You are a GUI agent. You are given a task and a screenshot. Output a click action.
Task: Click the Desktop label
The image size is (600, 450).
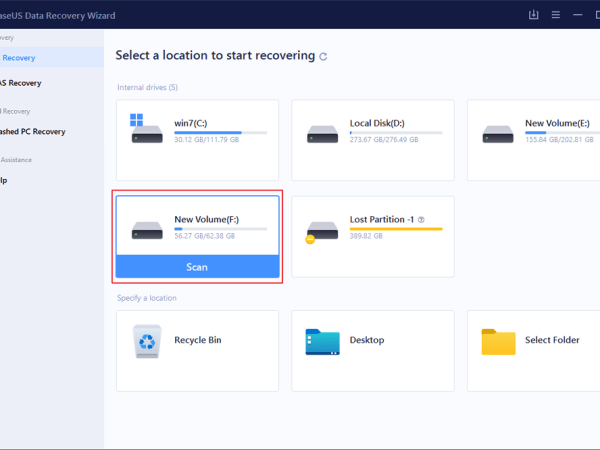pos(367,340)
